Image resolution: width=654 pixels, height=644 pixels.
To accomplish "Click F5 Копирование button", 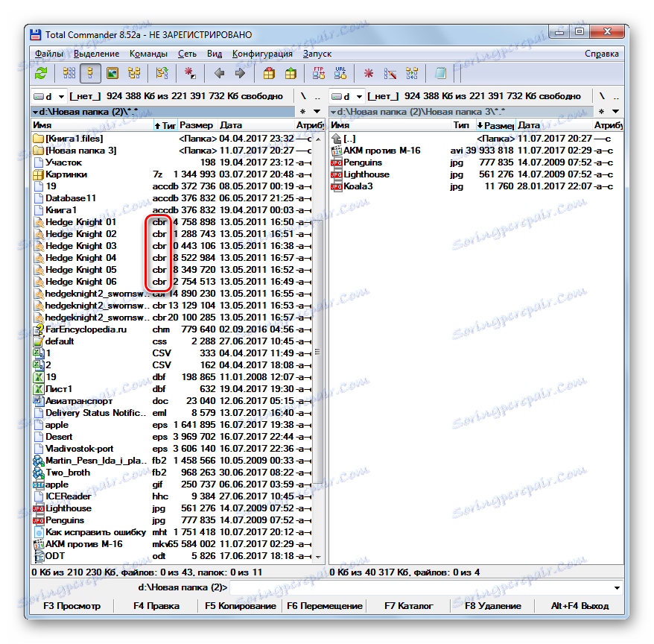I will pos(241,605).
